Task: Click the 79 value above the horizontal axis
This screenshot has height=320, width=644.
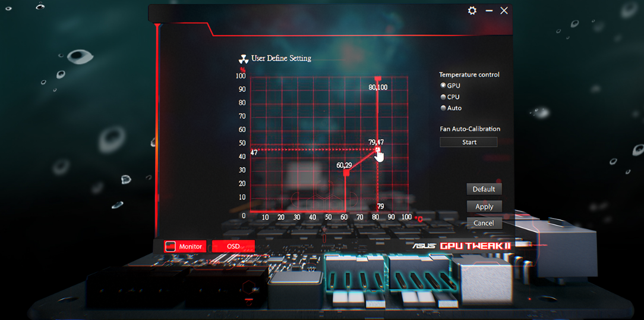Action: click(380, 206)
